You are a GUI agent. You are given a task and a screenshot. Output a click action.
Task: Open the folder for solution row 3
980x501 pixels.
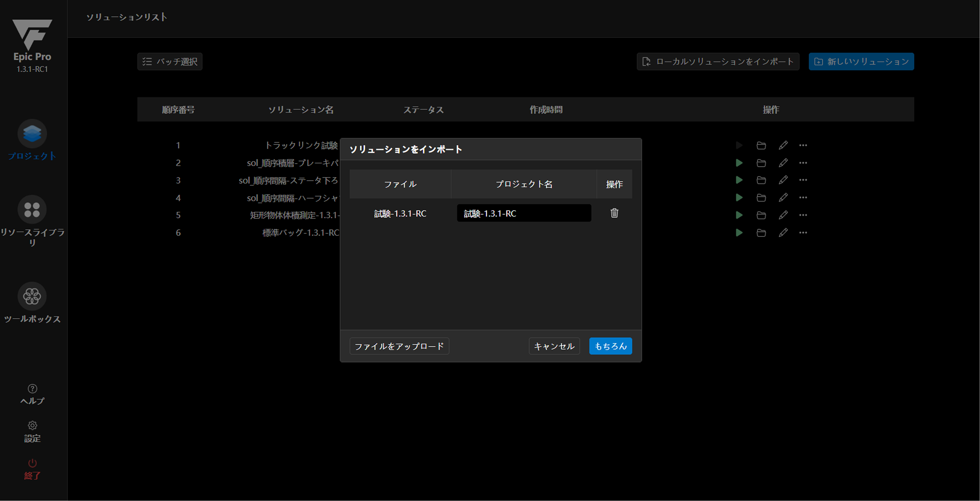pos(761,180)
